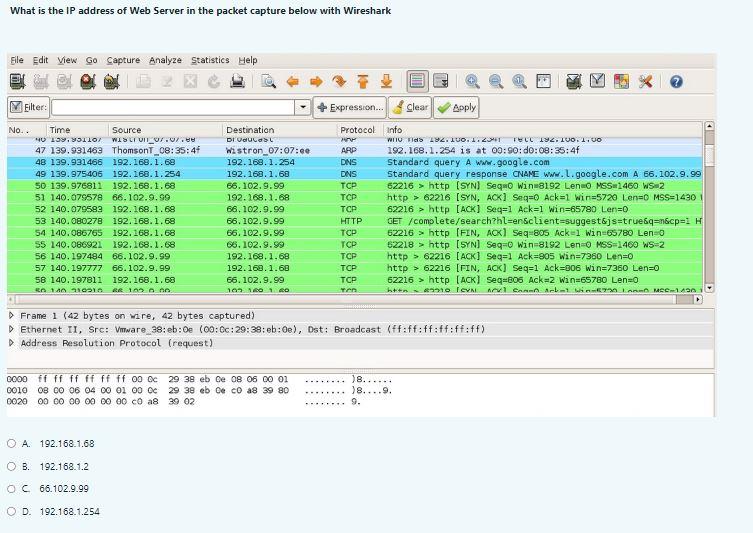Open the Help menu

[248, 60]
